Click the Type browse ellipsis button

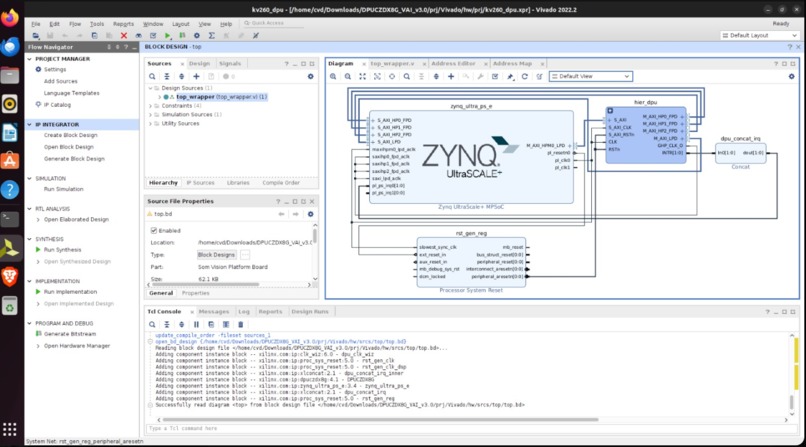point(245,255)
